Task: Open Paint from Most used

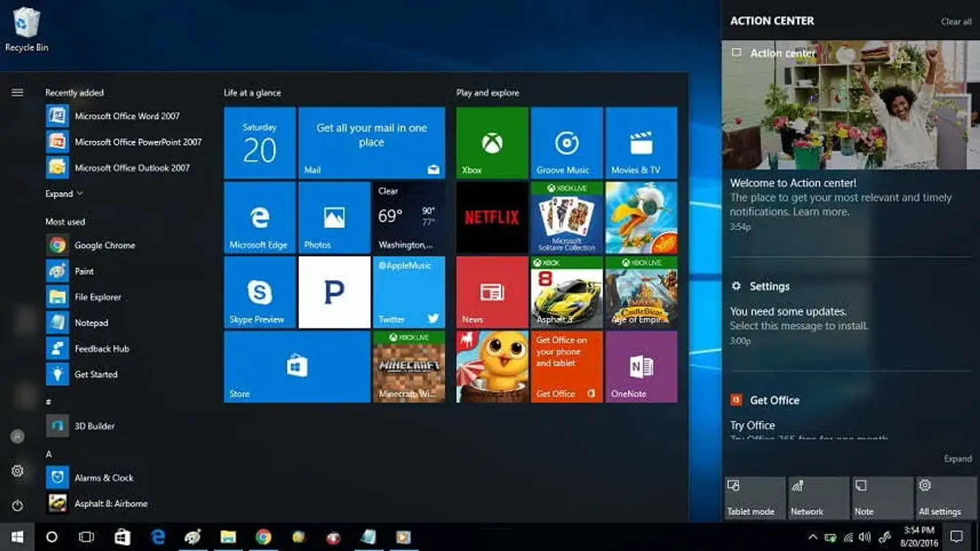Action: 125,271
